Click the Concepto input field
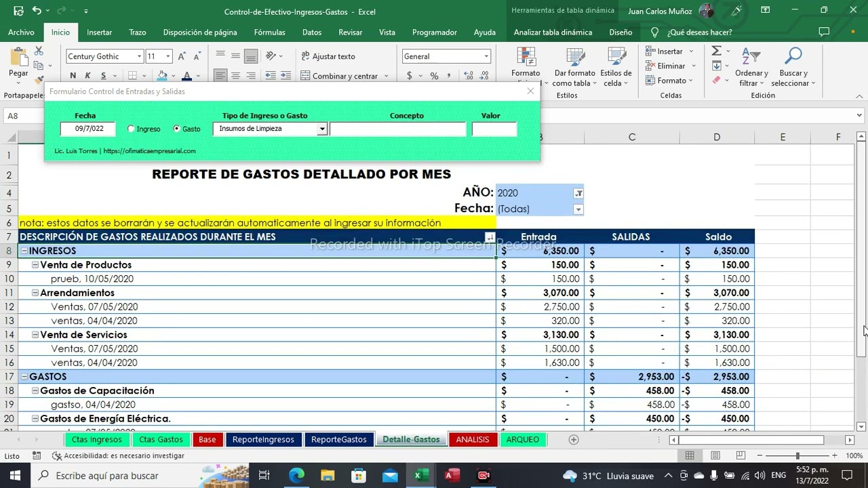868x488 pixels. click(398, 129)
